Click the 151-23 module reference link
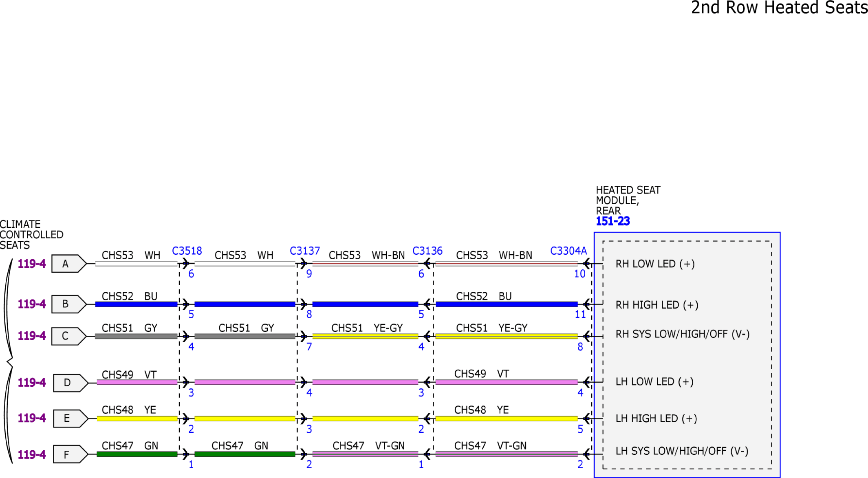Viewport: 868px width, 478px height. (612, 221)
